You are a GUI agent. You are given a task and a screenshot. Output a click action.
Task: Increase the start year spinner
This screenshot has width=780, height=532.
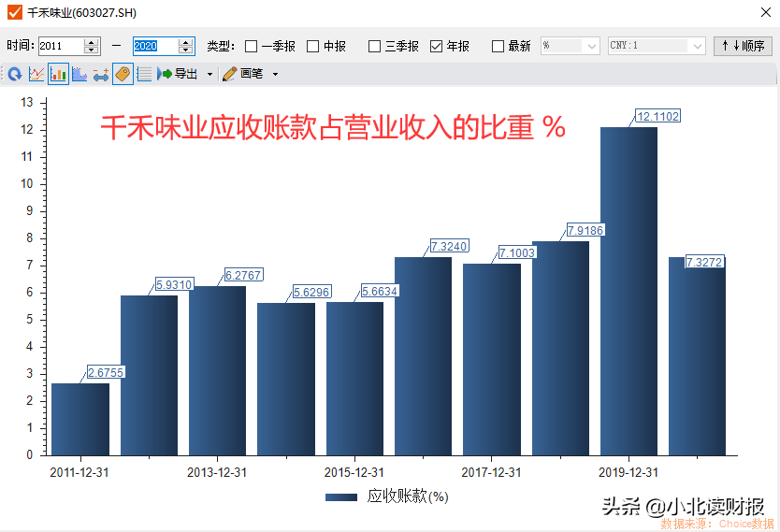[x=91, y=42]
